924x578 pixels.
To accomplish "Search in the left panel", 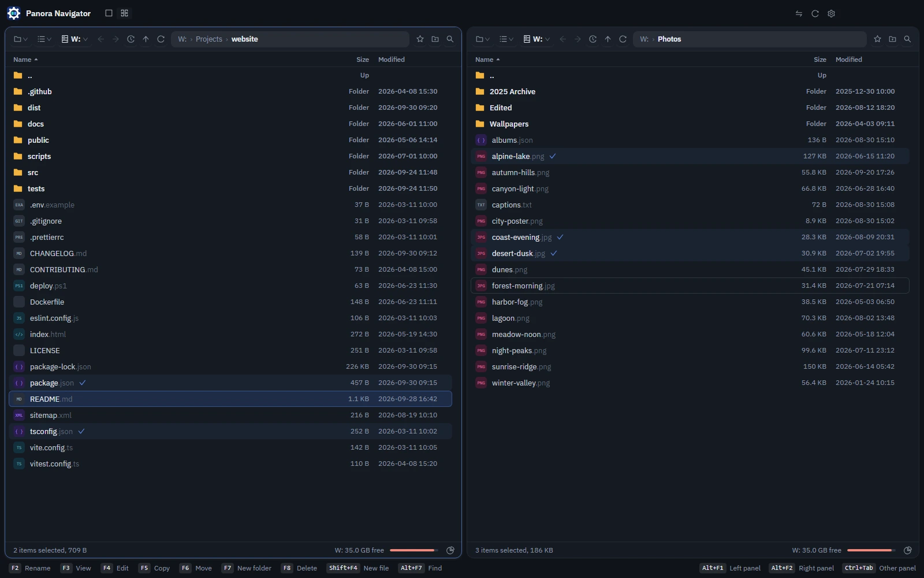I will pos(450,39).
